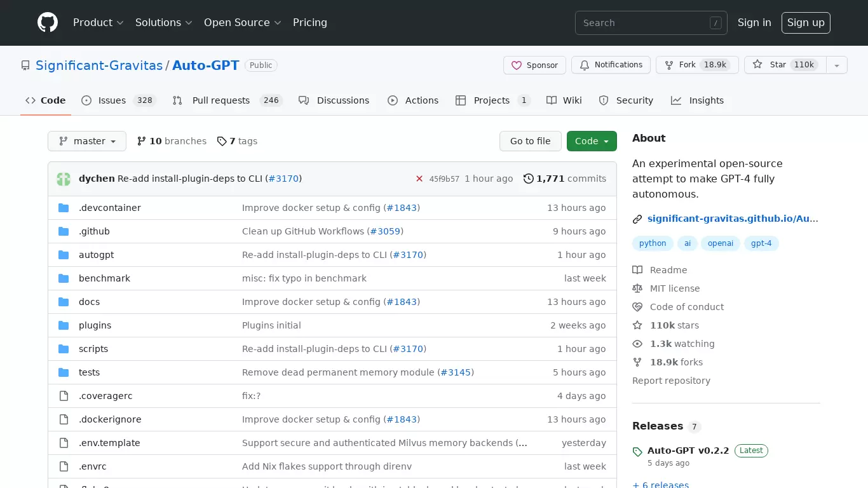Screen dimensions: 868x488
Task: Click the red X failed-check icon
Action: (x=419, y=179)
